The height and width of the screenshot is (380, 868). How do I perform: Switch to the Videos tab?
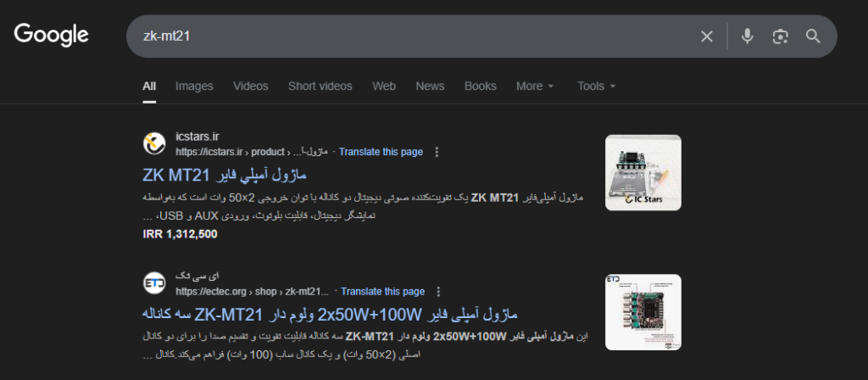pos(250,86)
